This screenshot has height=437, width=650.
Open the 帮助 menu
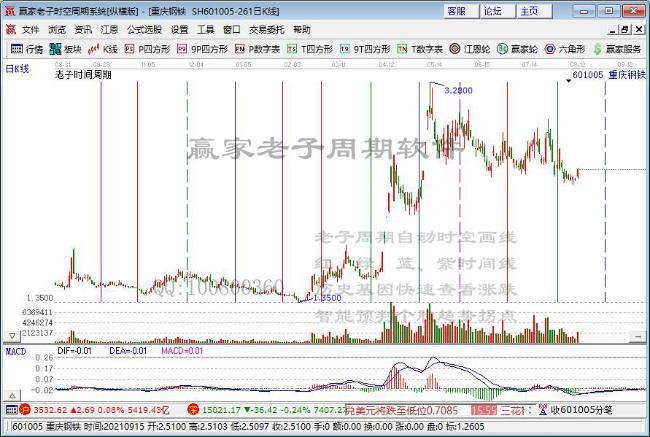(x=302, y=30)
